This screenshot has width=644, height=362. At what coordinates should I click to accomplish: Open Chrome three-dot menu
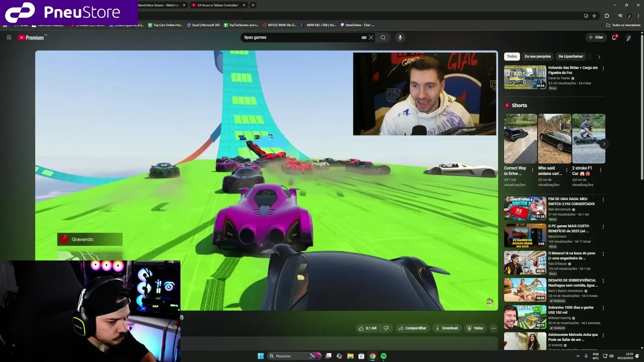(638, 16)
